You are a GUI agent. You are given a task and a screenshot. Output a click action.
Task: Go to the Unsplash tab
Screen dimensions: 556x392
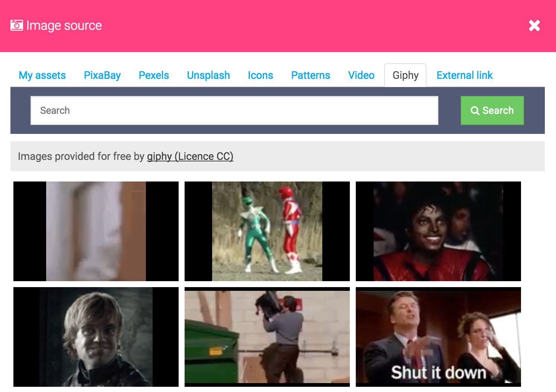(208, 75)
